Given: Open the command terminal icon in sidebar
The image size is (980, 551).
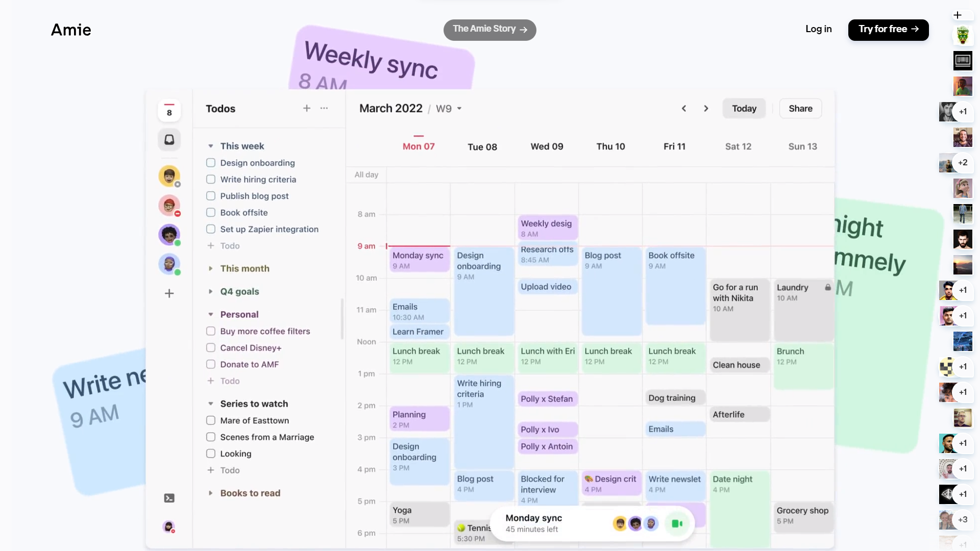Looking at the screenshot, I should pos(169,498).
